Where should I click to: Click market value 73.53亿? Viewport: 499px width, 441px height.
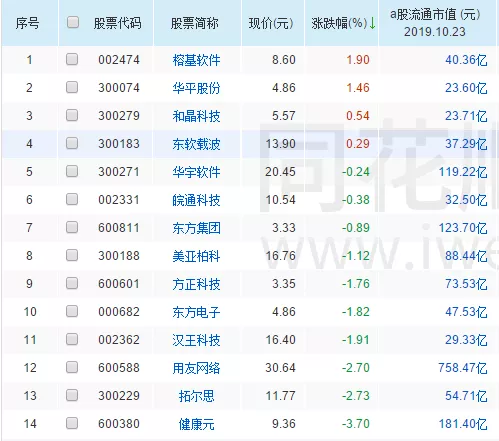click(x=466, y=284)
